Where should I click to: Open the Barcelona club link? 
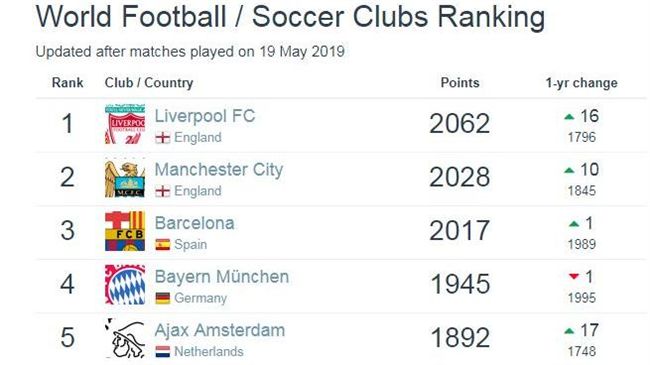coord(194,223)
